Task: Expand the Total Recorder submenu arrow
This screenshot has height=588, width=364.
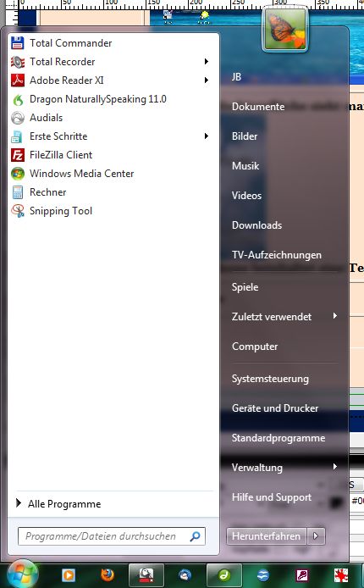Action: [x=207, y=62]
